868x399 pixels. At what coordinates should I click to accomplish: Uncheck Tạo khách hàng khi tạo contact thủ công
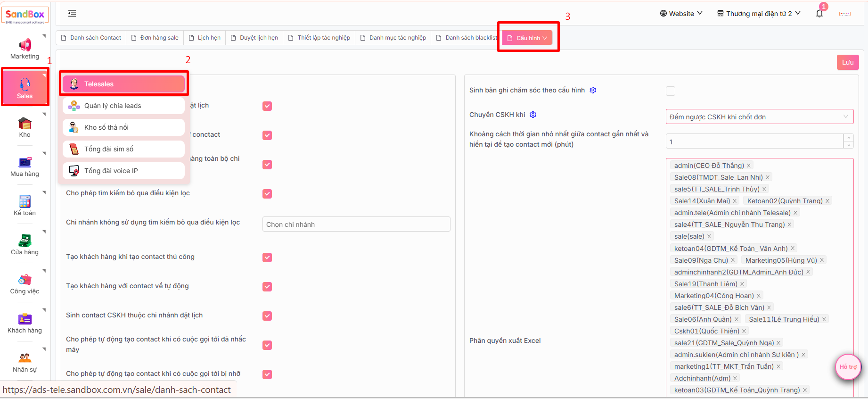click(267, 258)
